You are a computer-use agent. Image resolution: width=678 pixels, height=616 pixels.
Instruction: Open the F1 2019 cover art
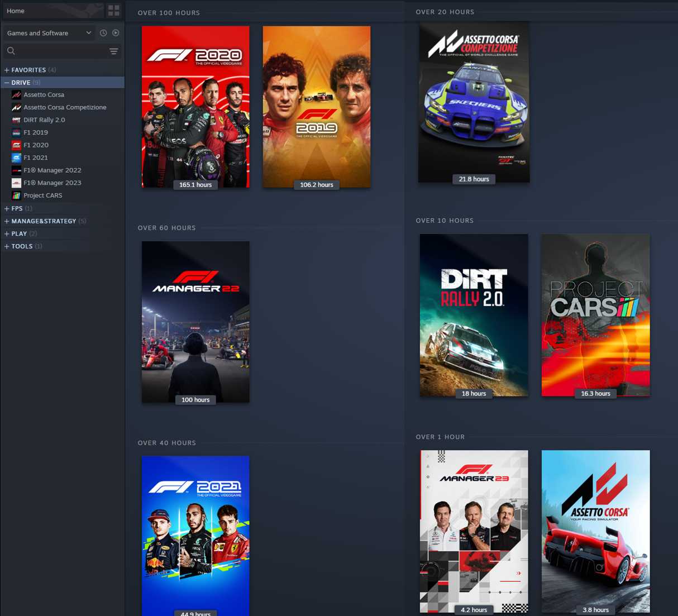pos(317,107)
